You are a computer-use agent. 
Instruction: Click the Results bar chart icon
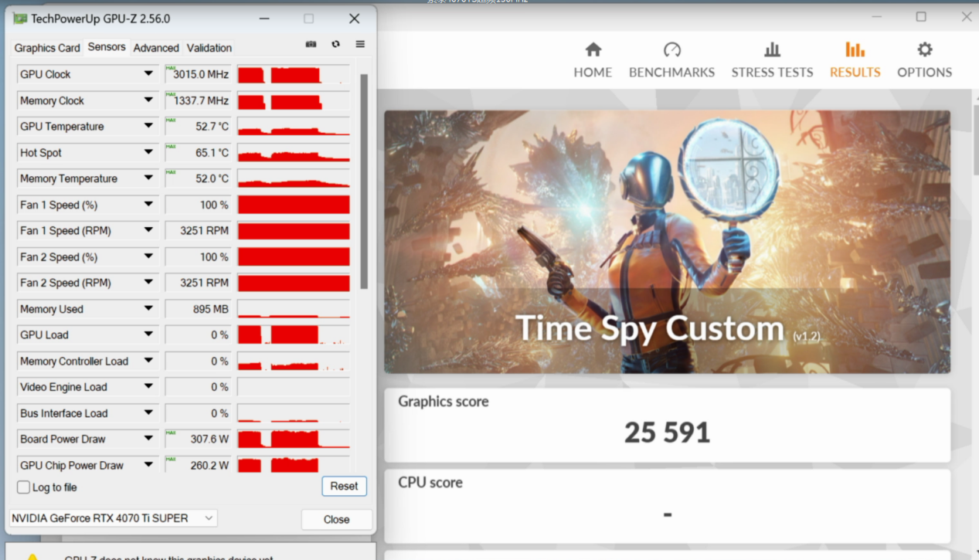pyautogui.click(x=855, y=50)
